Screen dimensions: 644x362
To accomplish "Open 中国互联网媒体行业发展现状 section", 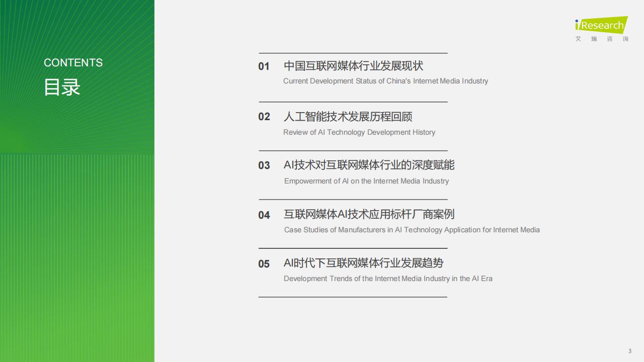I will pos(353,66).
